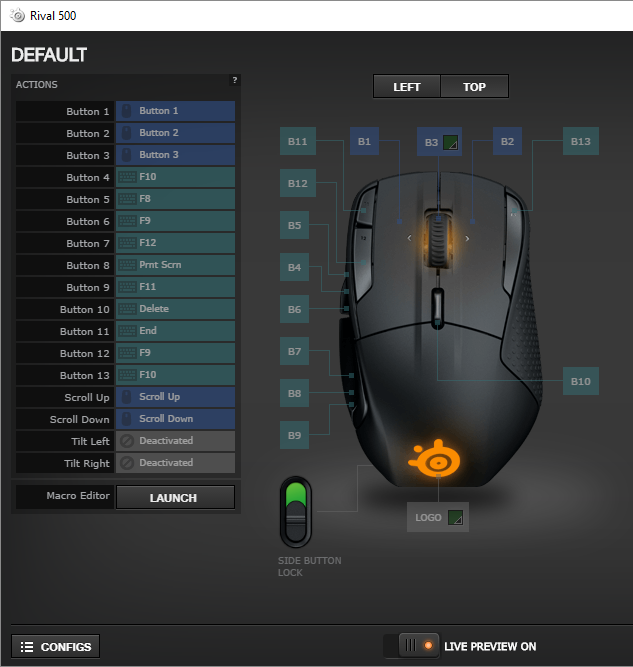Click the help question mark in Actions panel
This screenshot has width=633, height=667.
pyautogui.click(x=234, y=80)
